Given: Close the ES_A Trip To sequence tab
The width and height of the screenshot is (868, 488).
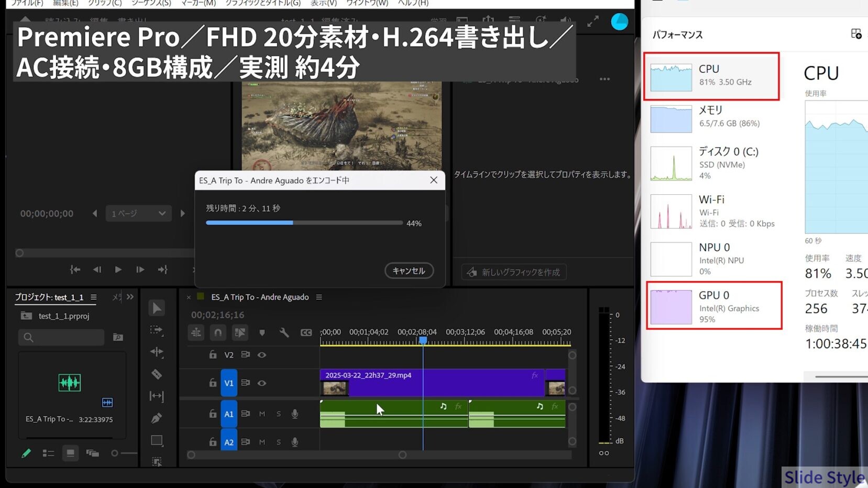Looking at the screenshot, I should click(x=189, y=297).
